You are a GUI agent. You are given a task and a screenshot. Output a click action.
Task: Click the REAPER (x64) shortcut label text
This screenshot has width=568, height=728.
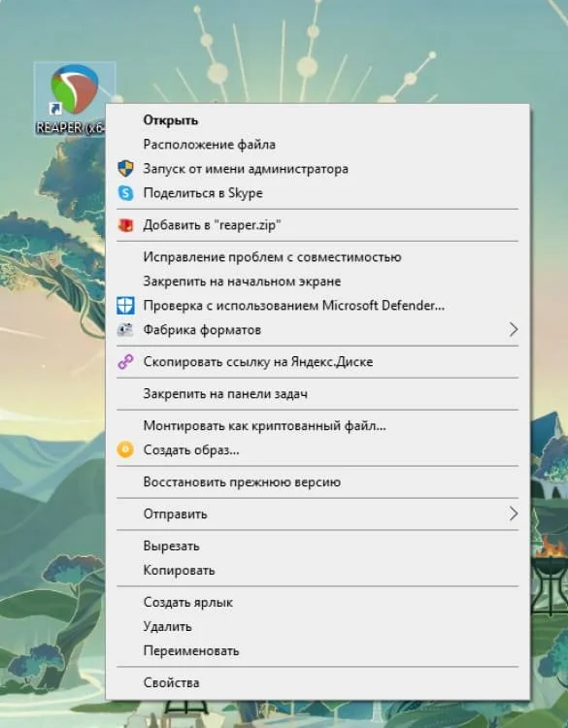pos(71,127)
